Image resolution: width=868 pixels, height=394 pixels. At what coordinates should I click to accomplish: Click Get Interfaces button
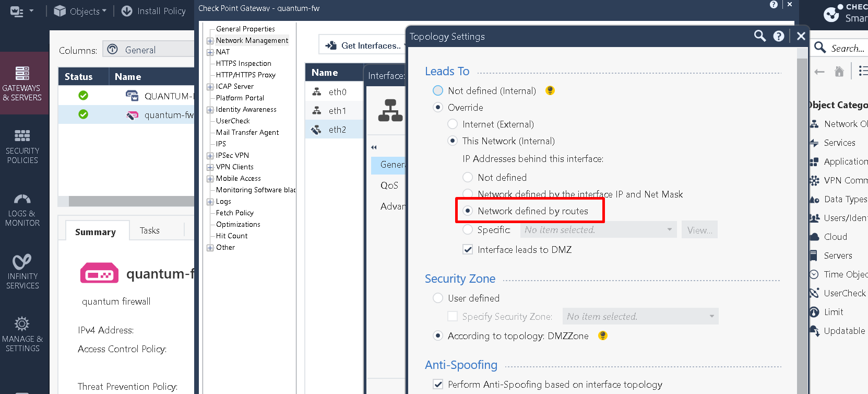point(363,45)
